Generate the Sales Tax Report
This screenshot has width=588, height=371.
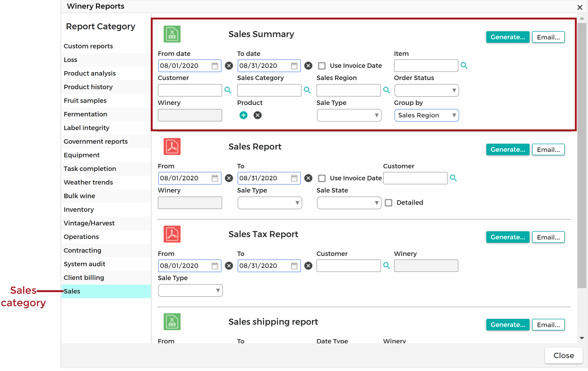(x=507, y=237)
